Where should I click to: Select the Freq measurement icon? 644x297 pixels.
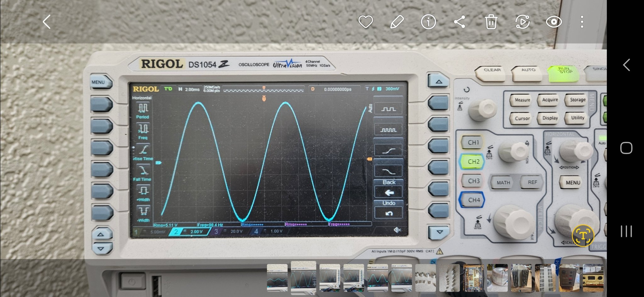(143, 132)
